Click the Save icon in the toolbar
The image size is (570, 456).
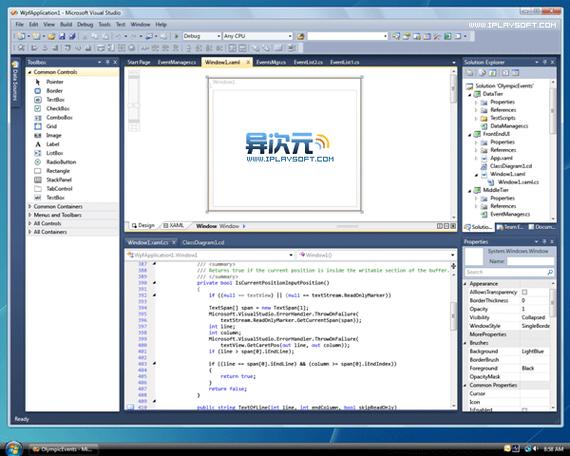click(62, 36)
